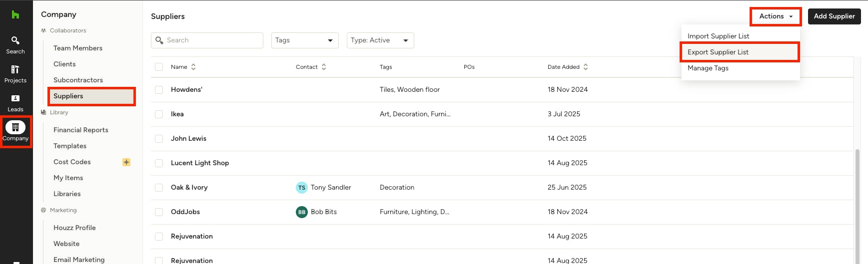Open the OddJobs supplier

185,212
